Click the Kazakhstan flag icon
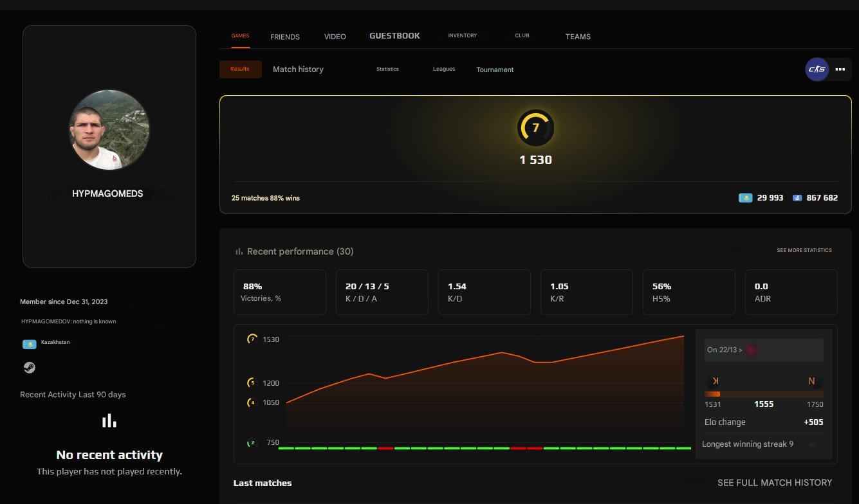This screenshot has width=859, height=504. pos(30,343)
